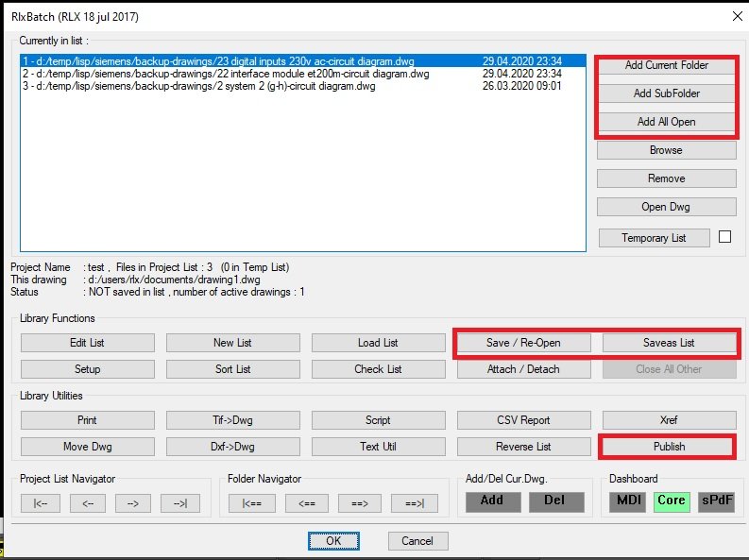This screenshot has height=560, width=749.
Task: Open the Script utility
Action: (x=379, y=420)
